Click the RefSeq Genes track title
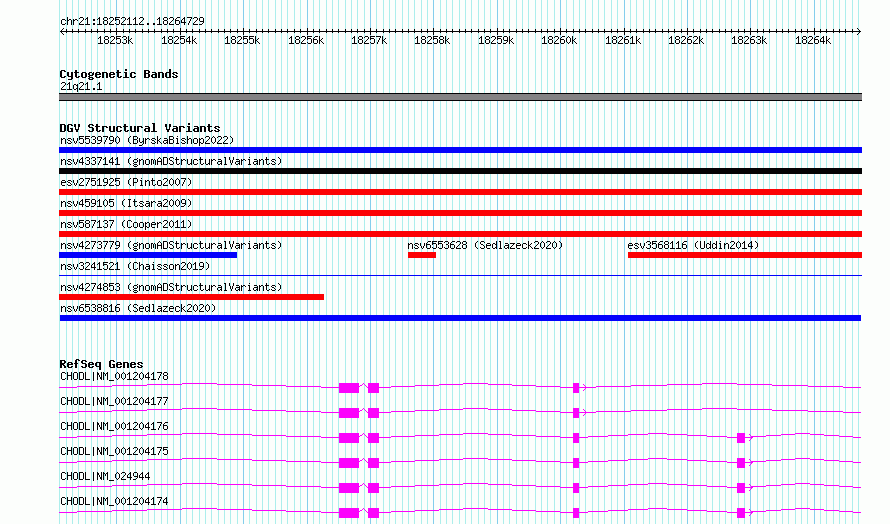 click(101, 364)
